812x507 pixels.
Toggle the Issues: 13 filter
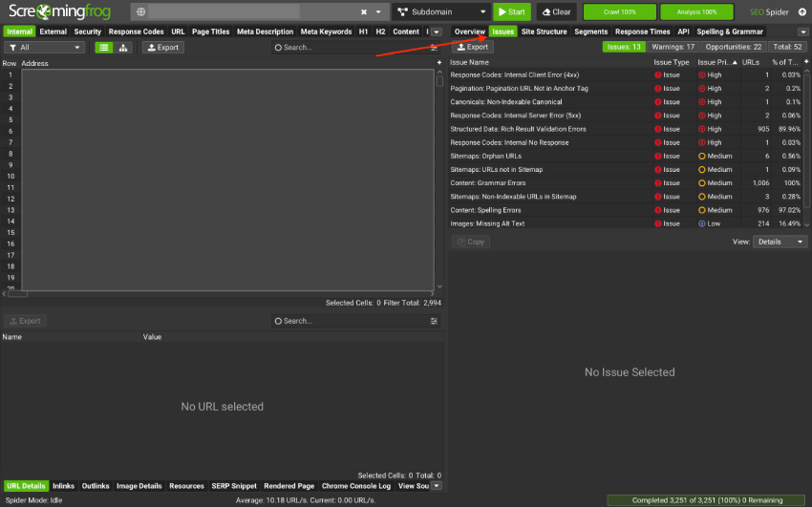624,47
